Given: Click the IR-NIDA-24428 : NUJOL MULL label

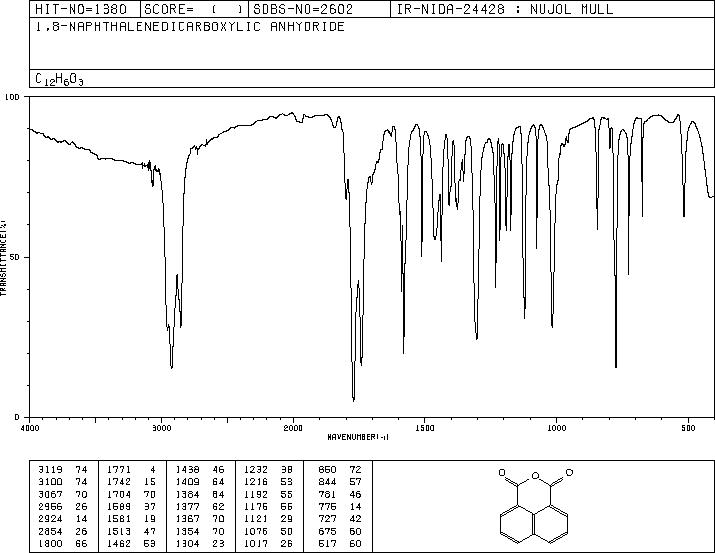Looking at the screenshot, I should pyautogui.click(x=505, y=9).
